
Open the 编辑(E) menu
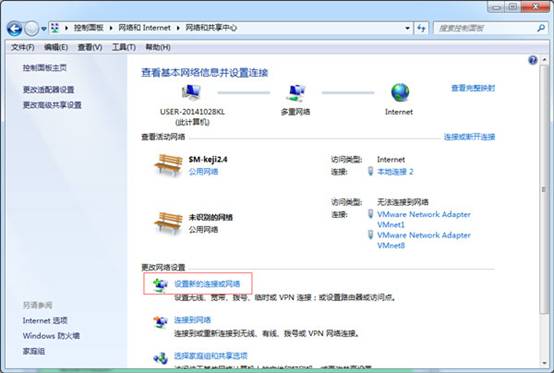[56, 47]
